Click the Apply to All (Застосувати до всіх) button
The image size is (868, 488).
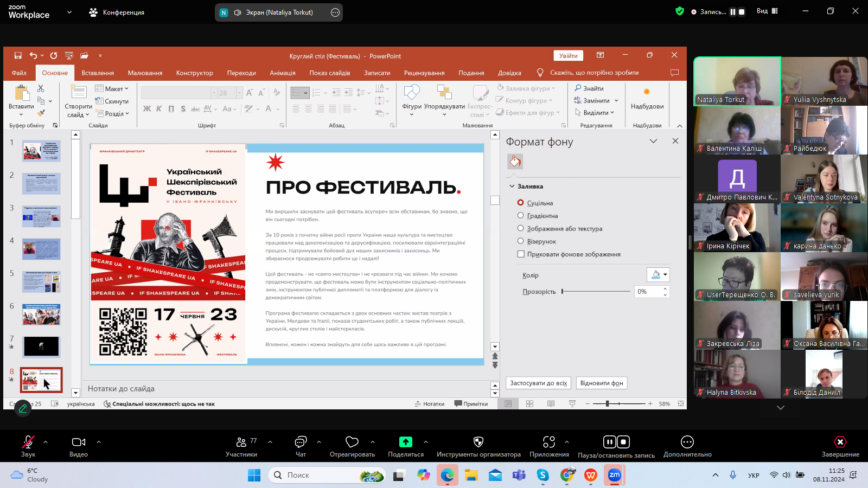[x=538, y=383]
